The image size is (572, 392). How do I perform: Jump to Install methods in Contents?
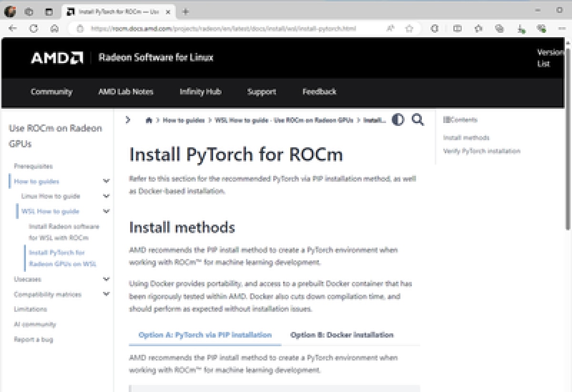coord(466,138)
